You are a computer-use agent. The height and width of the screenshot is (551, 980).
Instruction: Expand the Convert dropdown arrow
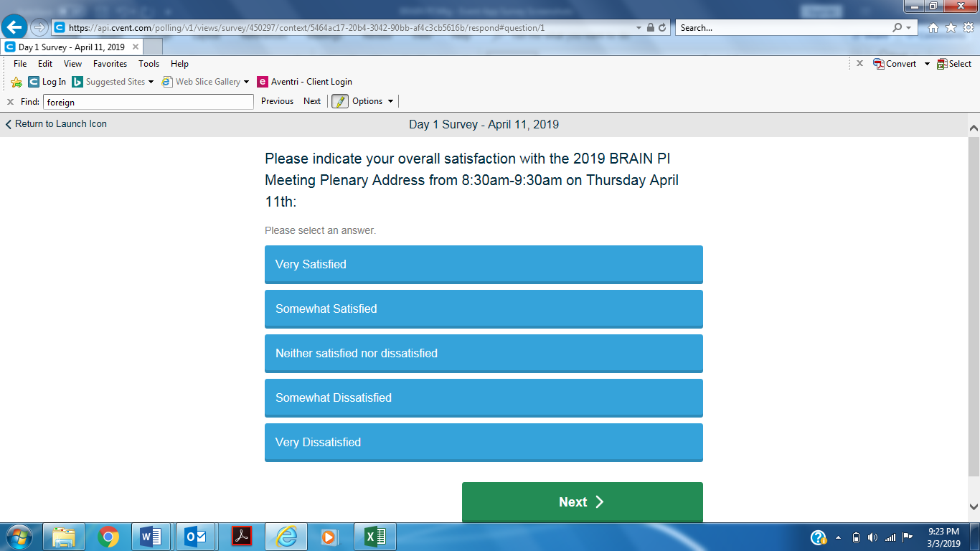pyautogui.click(x=926, y=64)
